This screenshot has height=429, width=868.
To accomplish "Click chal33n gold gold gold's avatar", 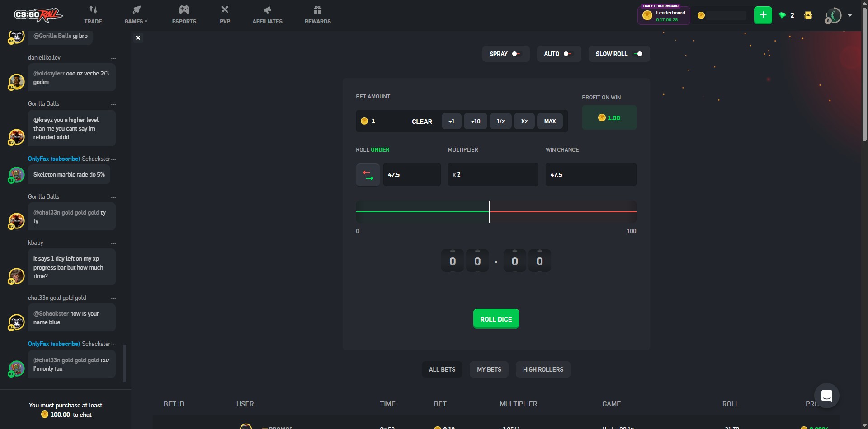I will [17, 322].
